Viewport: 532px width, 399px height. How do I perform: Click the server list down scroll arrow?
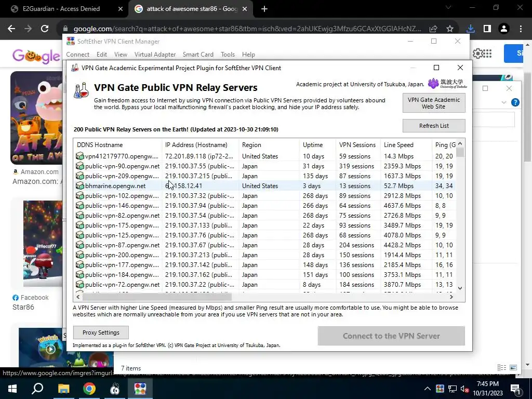pyautogui.click(x=460, y=288)
